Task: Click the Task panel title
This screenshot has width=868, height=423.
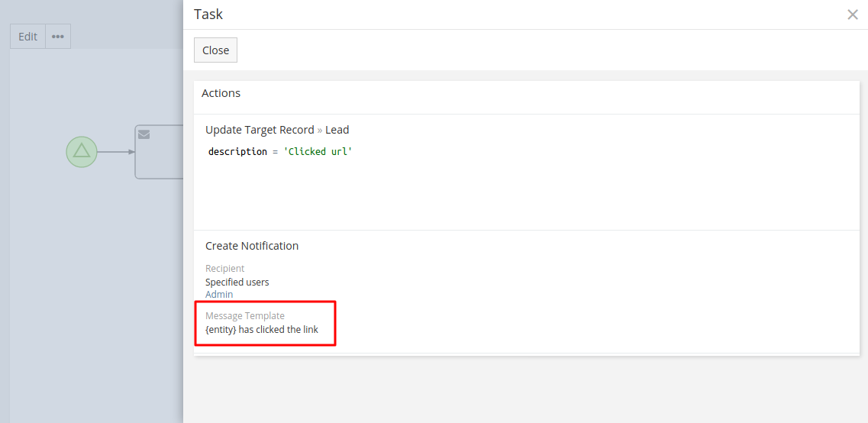Action: point(208,15)
